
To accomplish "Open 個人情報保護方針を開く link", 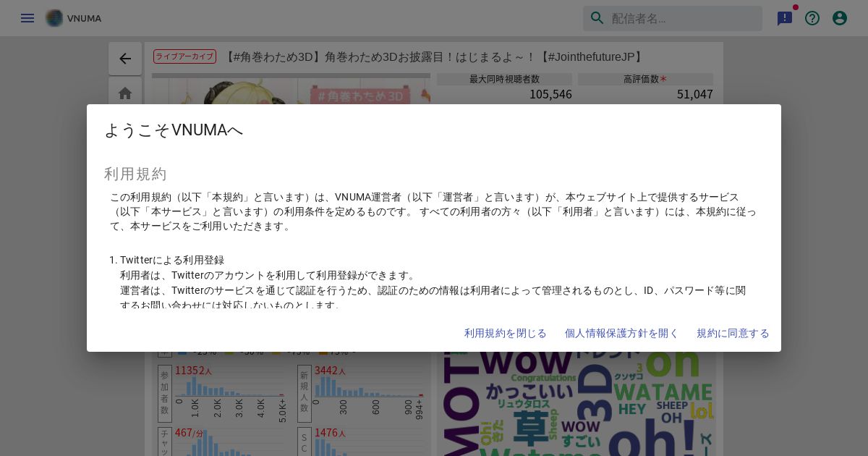I will 621,333.
